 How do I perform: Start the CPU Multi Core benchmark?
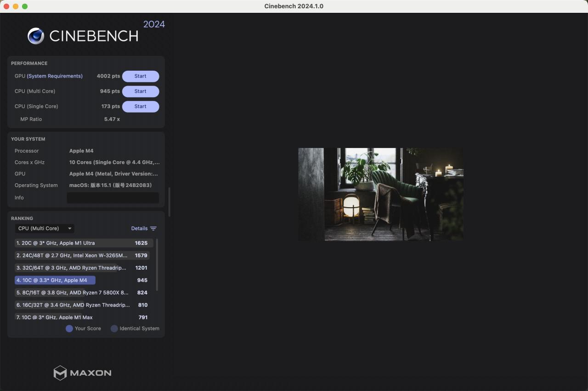coord(141,91)
